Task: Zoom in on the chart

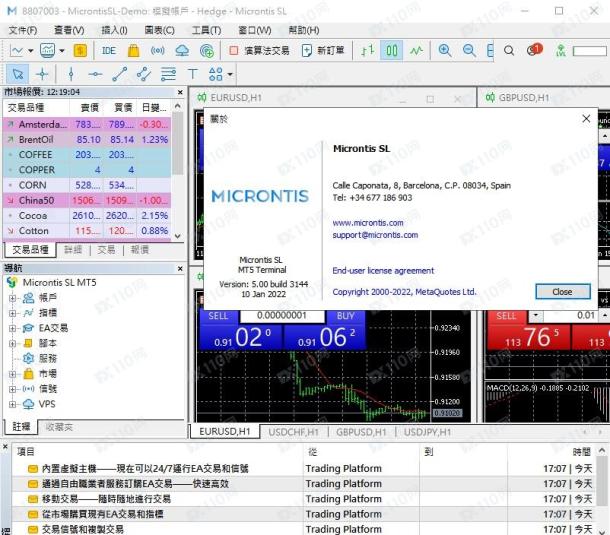Action: [445, 51]
